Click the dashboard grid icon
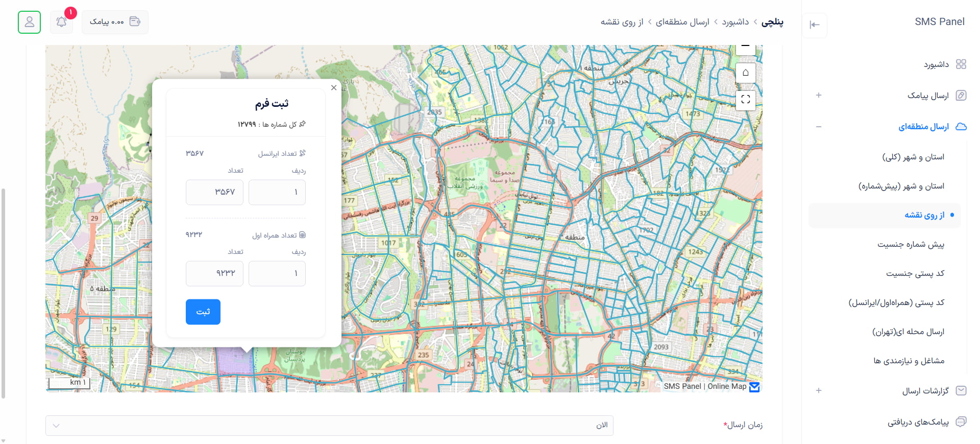The width and height of the screenshot is (980, 444). (x=961, y=64)
